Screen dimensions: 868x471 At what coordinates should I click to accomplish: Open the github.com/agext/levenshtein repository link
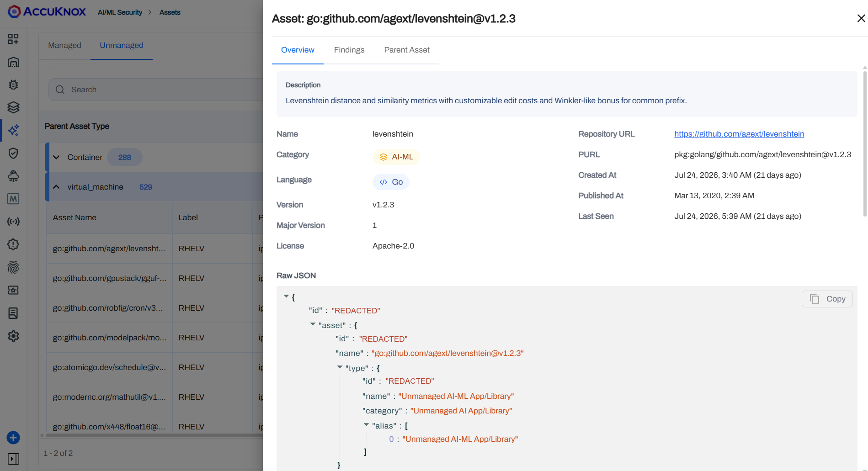click(x=739, y=134)
